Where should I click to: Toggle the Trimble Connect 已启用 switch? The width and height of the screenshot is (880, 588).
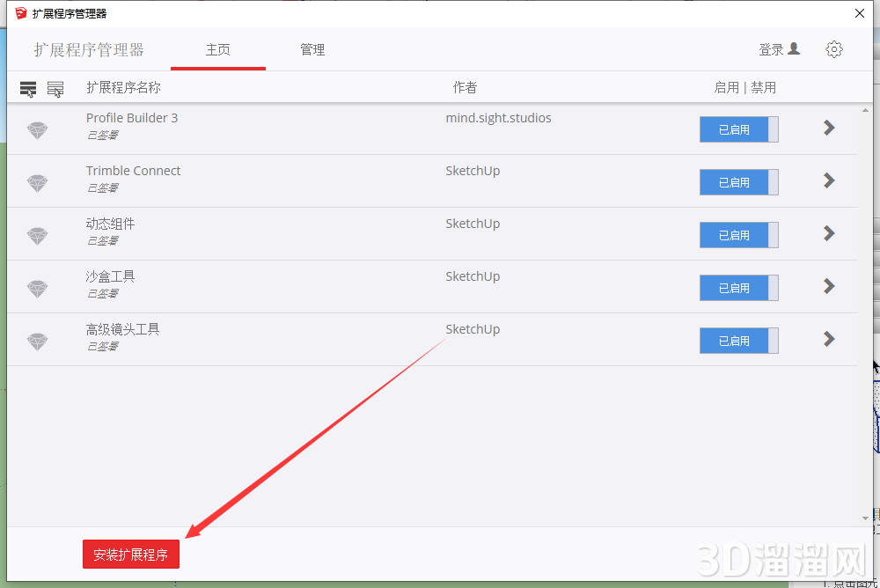[x=738, y=182]
